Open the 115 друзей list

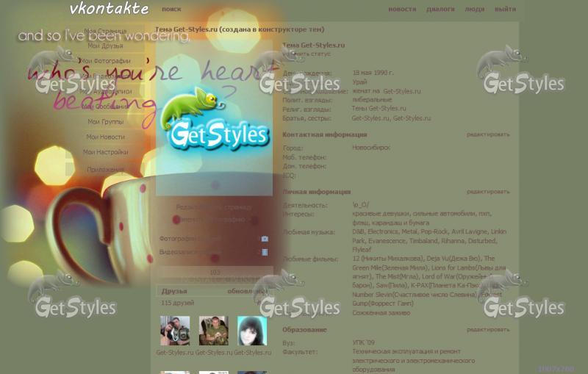pos(177,303)
